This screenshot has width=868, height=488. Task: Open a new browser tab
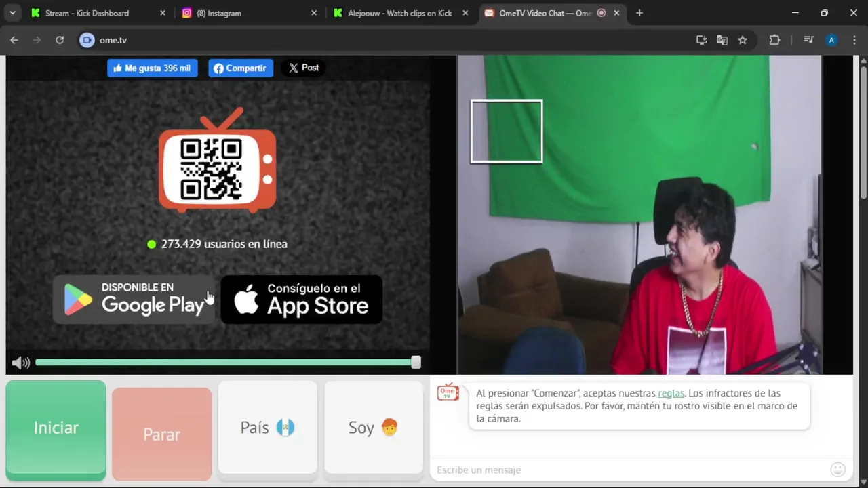[639, 13]
